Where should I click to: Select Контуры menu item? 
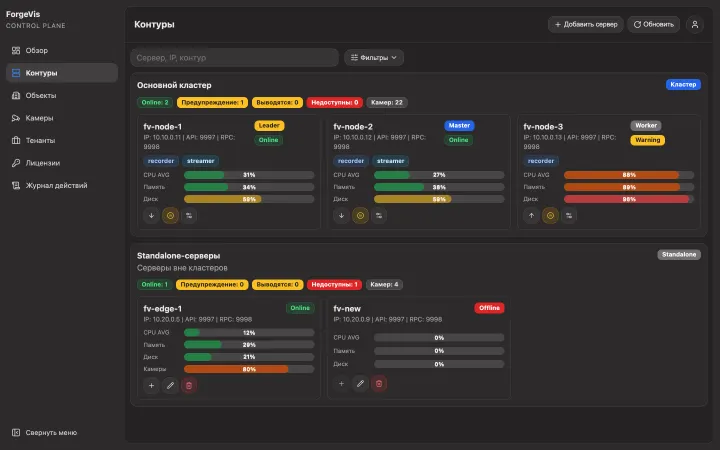pos(62,73)
